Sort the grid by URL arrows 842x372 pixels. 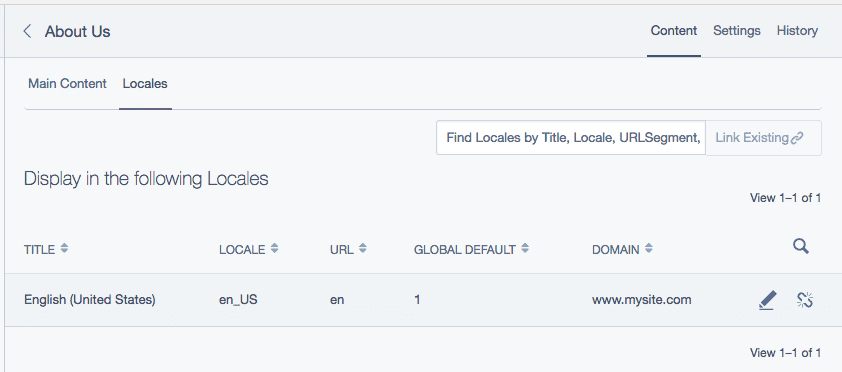362,249
